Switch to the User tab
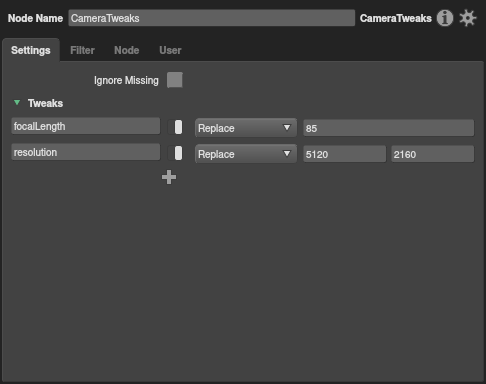 pyautogui.click(x=170, y=50)
